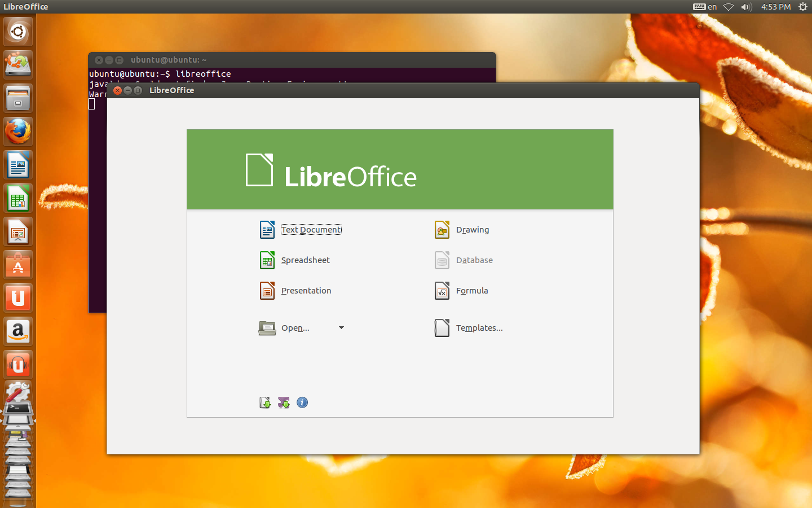Image resolution: width=812 pixels, height=508 pixels.
Task: Open Ubuntu Software Center
Action: coord(18,265)
